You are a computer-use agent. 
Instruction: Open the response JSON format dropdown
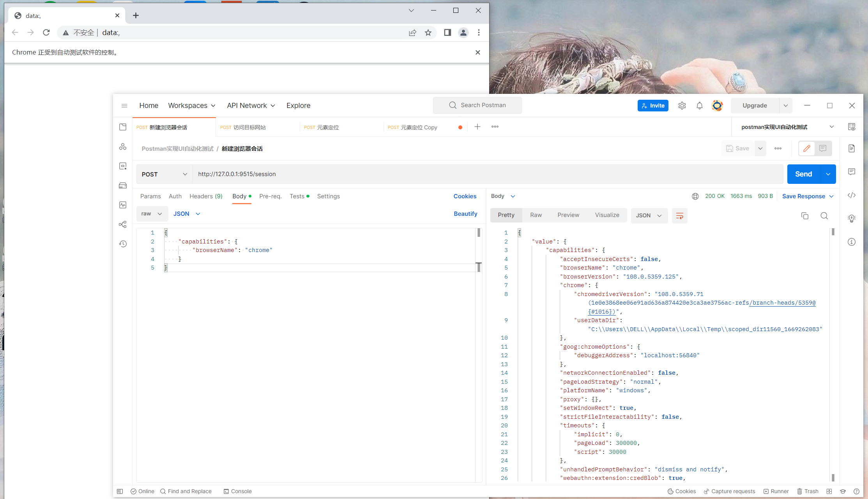pos(649,216)
